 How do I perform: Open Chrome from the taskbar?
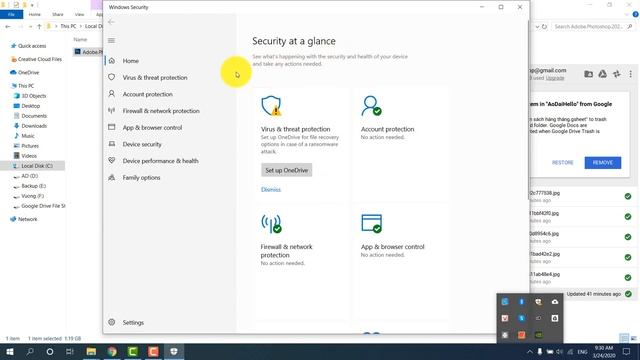(112, 352)
